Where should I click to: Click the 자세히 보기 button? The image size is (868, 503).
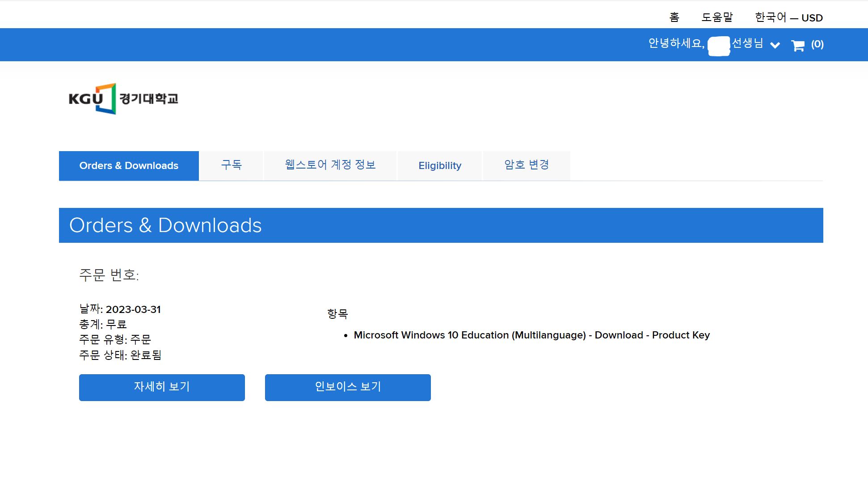coord(162,387)
